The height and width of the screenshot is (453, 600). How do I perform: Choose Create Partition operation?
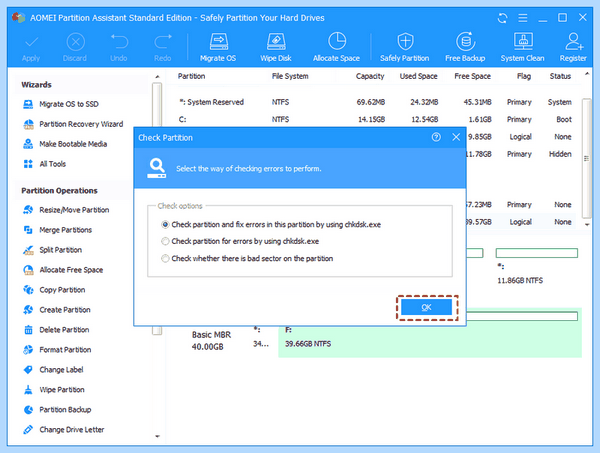(57, 310)
